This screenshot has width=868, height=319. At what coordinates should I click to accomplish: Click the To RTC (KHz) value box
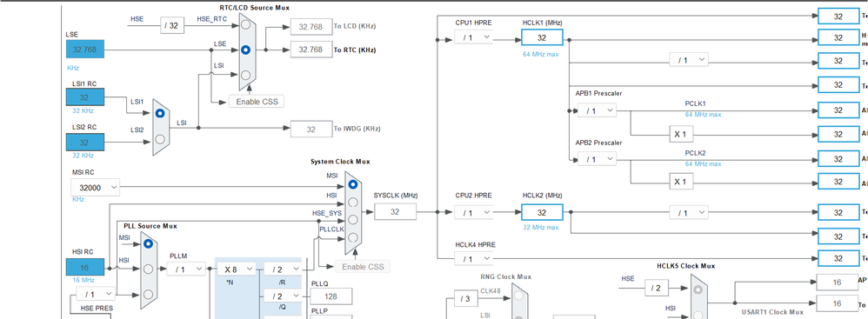click(310, 50)
